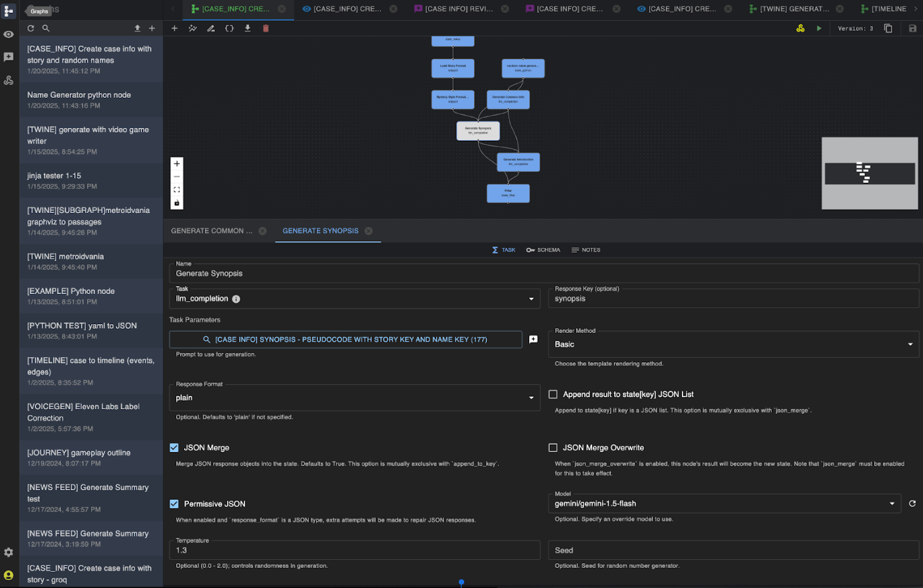Save the graph using the save icon

[913, 28]
